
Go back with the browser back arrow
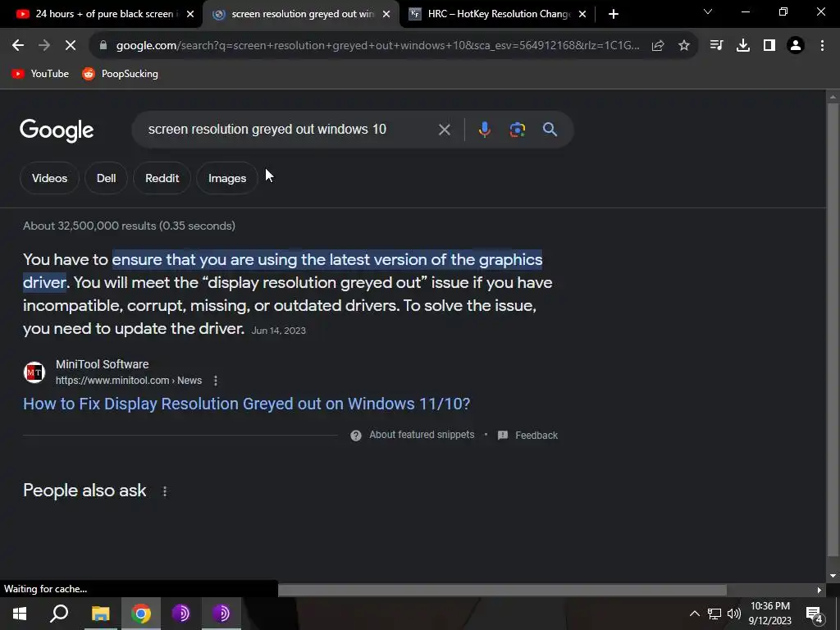(x=18, y=46)
